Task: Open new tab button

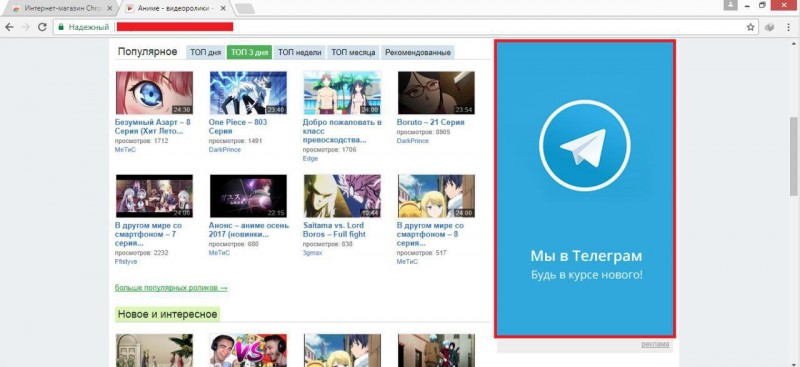Action: click(x=245, y=8)
